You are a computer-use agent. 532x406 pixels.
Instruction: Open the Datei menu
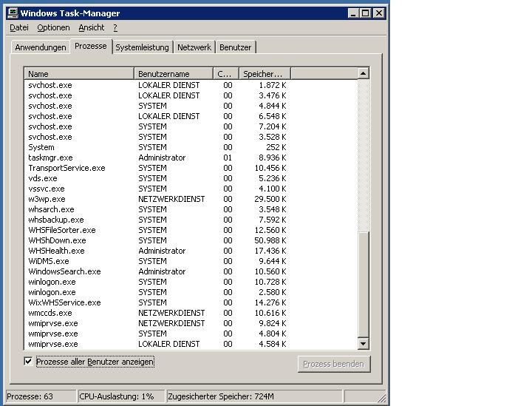18,27
